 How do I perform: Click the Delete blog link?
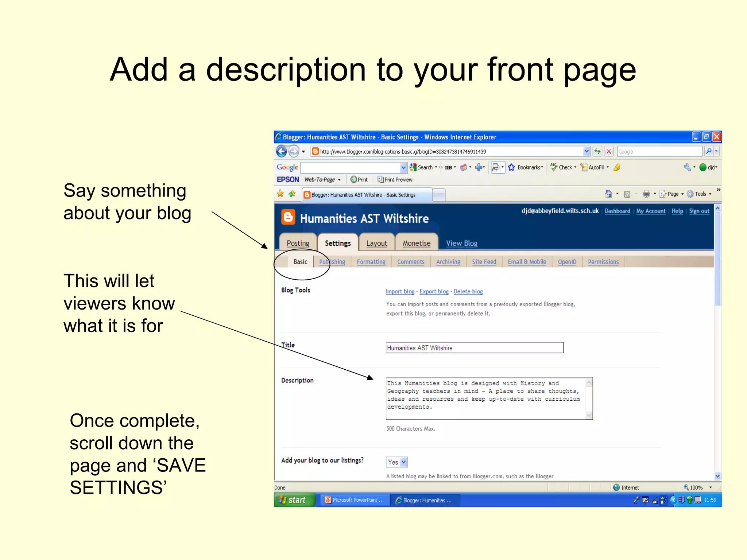pyautogui.click(x=468, y=291)
